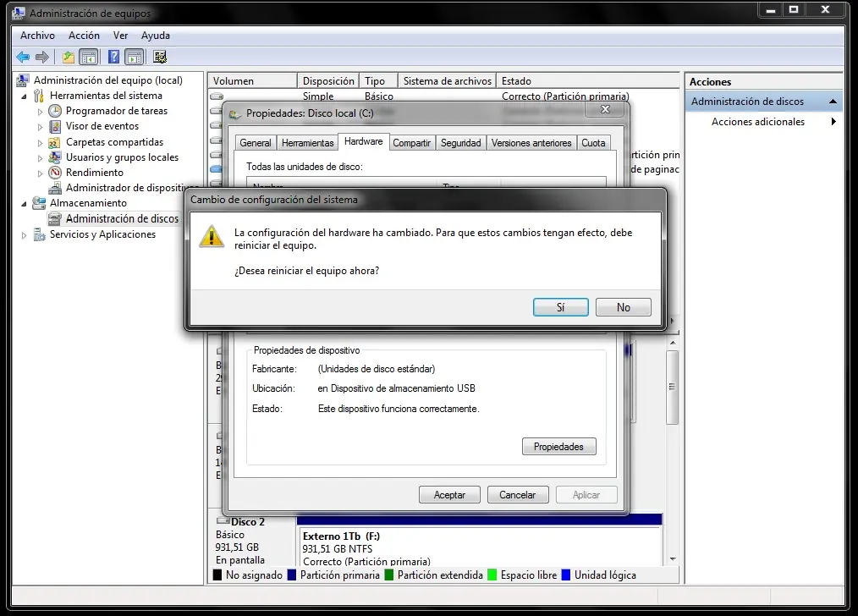
Task: Select the Administración de discos tree icon
Action: [x=55, y=219]
